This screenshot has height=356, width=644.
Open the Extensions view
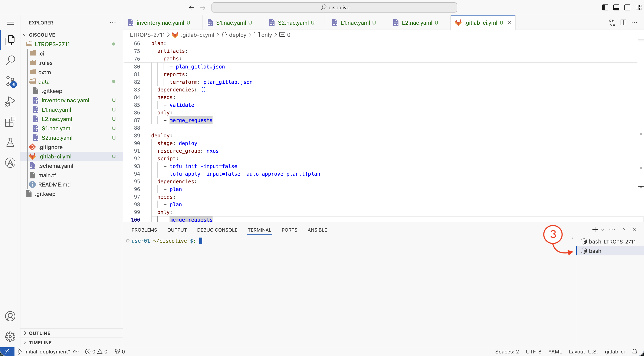pos(10,122)
